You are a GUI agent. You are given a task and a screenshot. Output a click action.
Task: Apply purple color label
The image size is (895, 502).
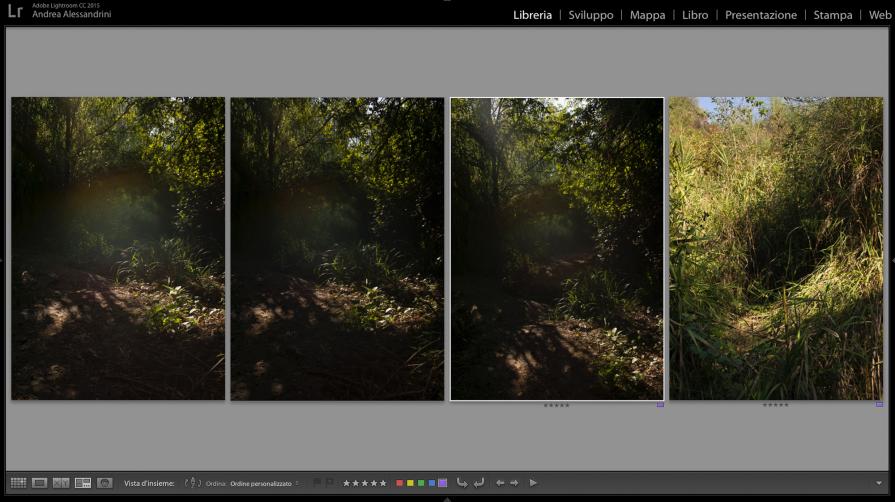click(x=442, y=483)
